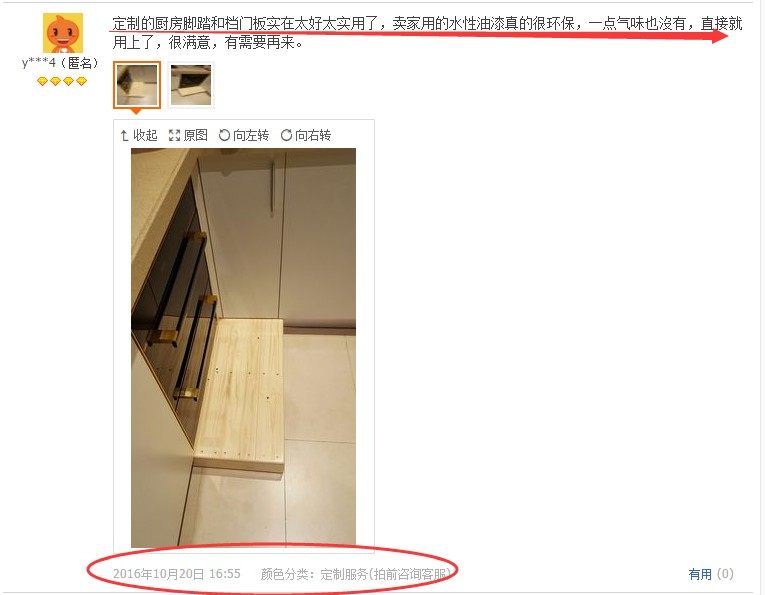Open original image via 原图 expand icon
Screen dimensions: 765x595
click(174, 136)
